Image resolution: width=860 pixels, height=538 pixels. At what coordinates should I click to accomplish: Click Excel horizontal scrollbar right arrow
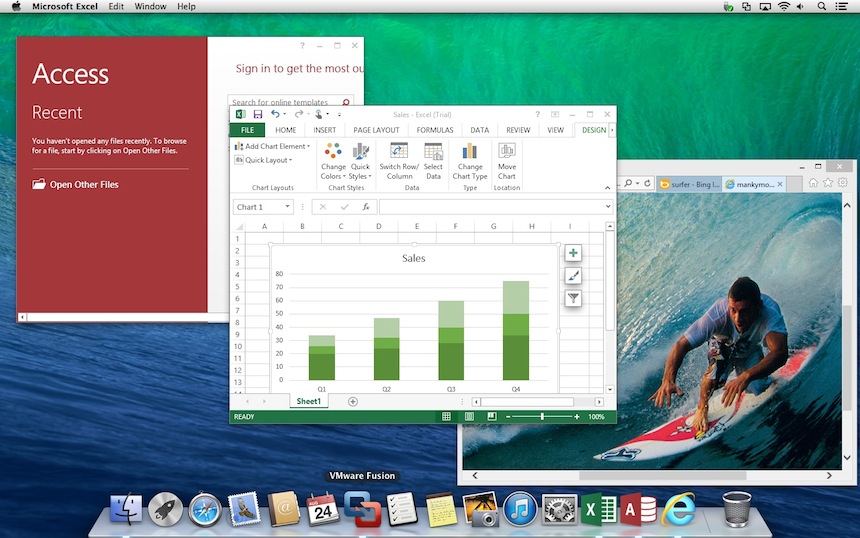pyautogui.click(x=599, y=402)
